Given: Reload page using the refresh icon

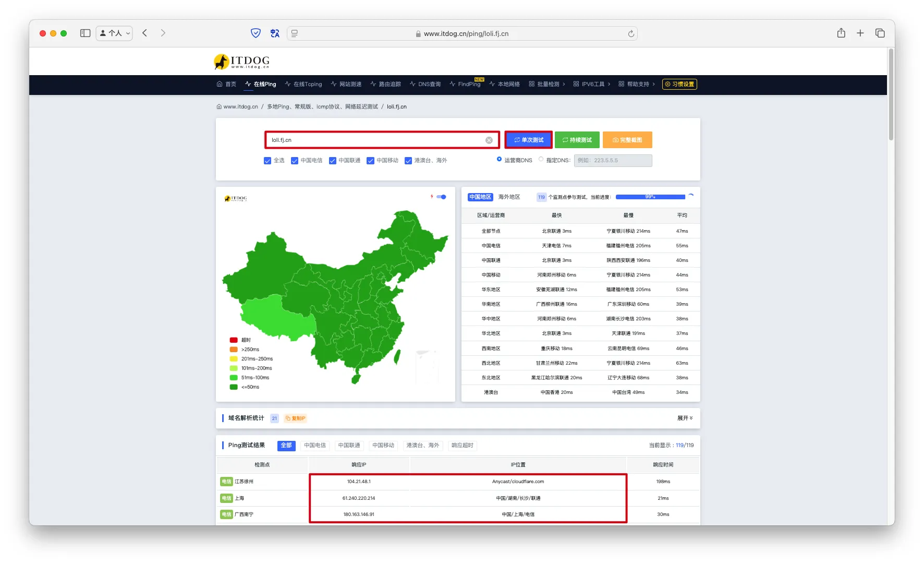Looking at the screenshot, I should coord(631,34).
